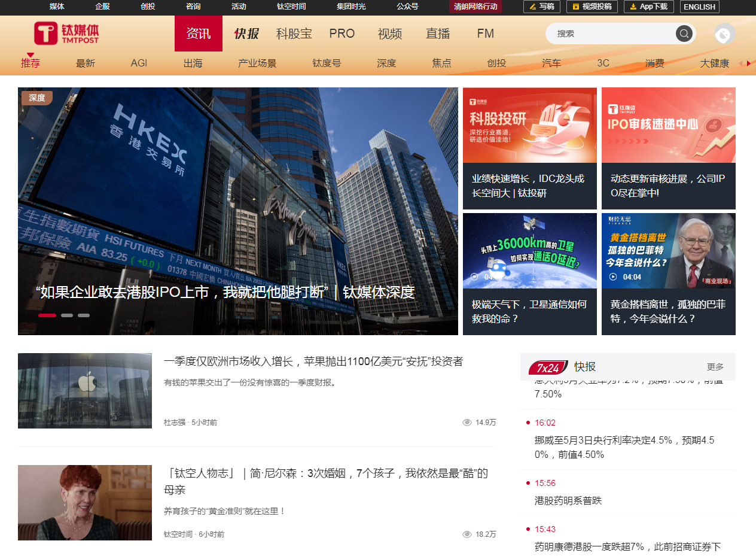Open the HKEX 港股IPO featured article
Screen dimensions: 756x556
tap(238, 211)
